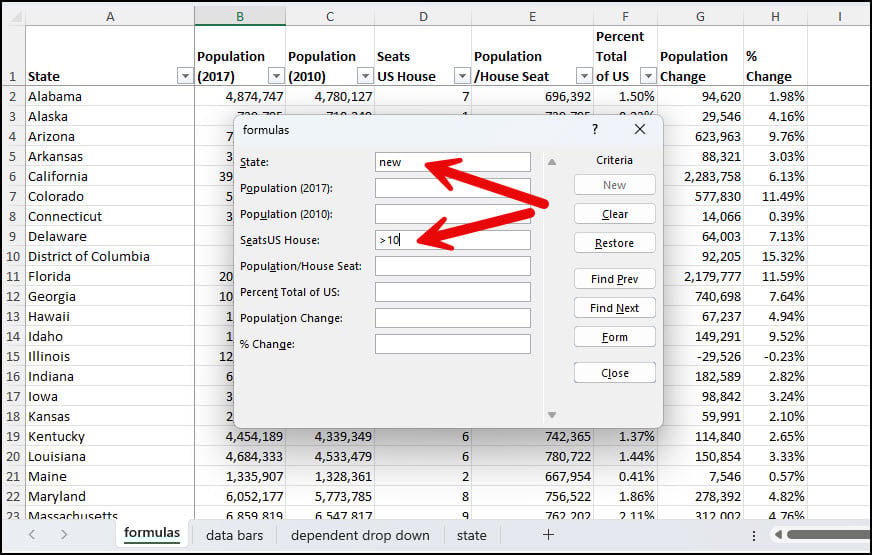Click the % Change input field
Viewport: 872px width, 555px height.
click(453, 344)
